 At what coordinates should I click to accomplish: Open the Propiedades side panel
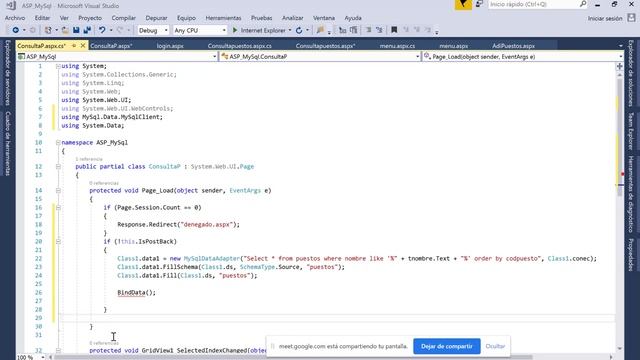[631, 255]
